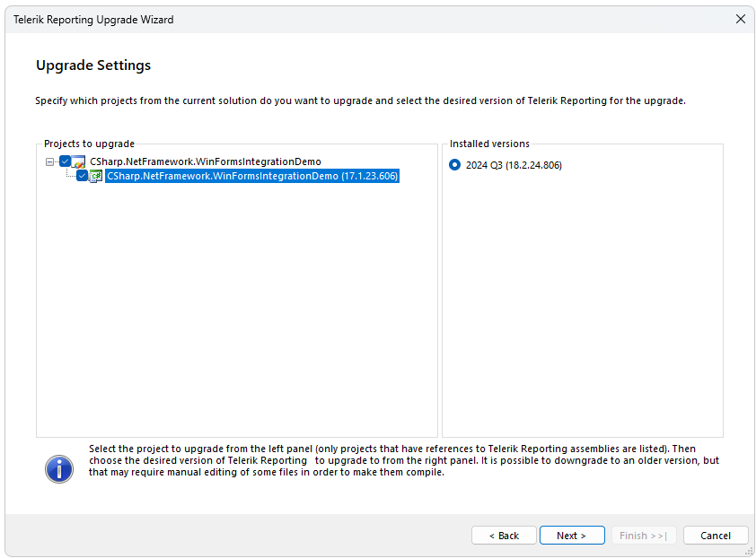The image size is (756, 558).
Task: Click the Finish button
Action: point(643,535)
